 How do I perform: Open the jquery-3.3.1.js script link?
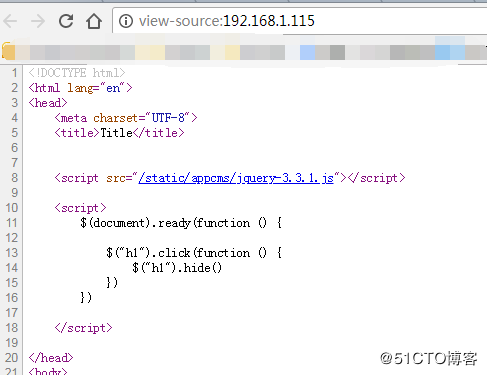pos(236,178)
